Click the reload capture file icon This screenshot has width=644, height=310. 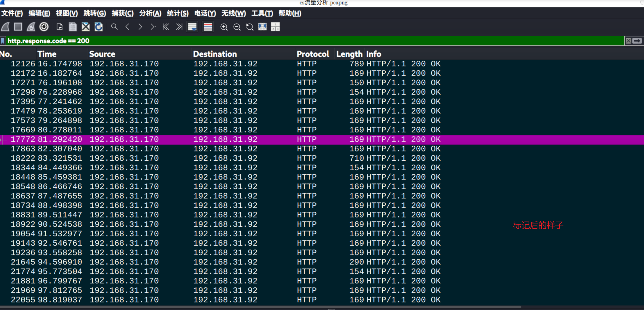(x=98, y=27)
